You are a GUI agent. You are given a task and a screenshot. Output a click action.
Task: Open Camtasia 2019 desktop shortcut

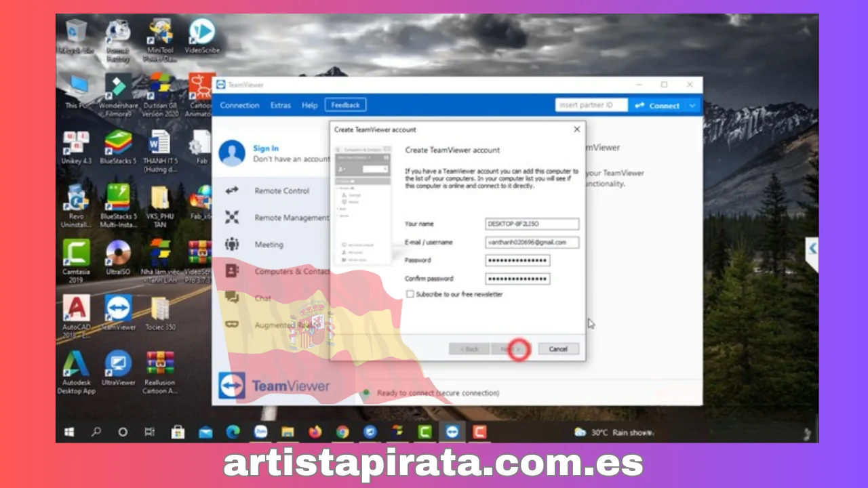(x=76, y=261)
